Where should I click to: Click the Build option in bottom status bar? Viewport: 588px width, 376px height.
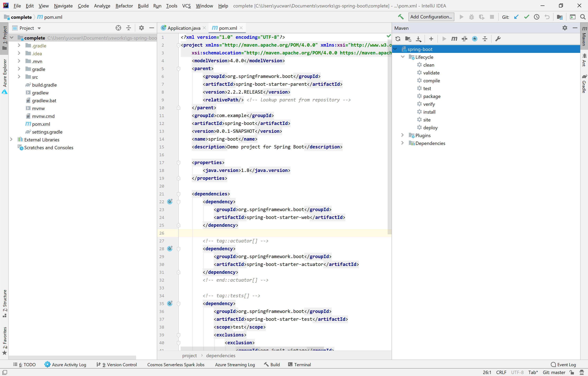click(272, 364)
